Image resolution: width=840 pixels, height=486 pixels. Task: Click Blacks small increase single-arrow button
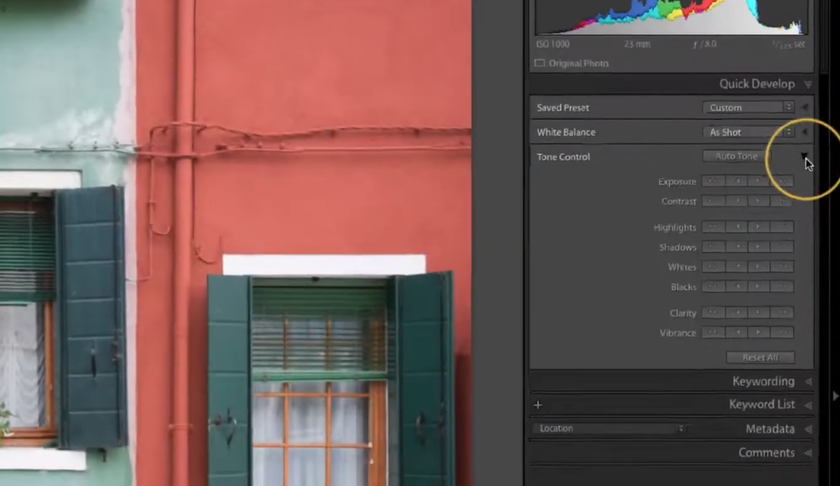(759, 287)
